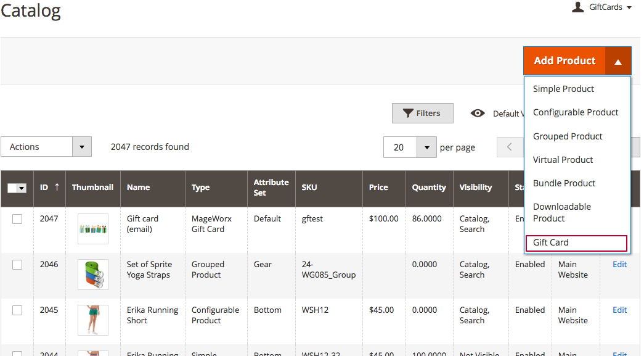This screenshot has width=644, height=356.
Task: Click the 24-WG085_Group SKU cell
Action: [x=328, y=270]
